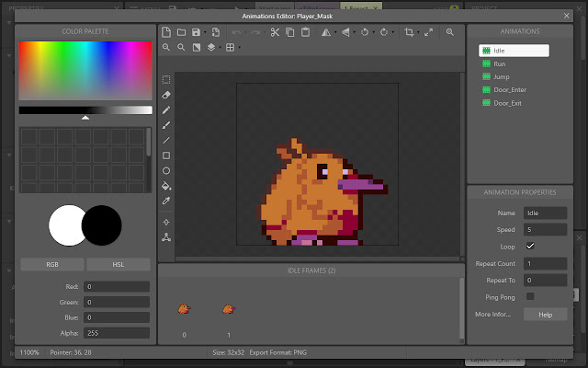The image size is (588, 368).
Task: Select frame 1 thumbnail
Action: tap(229, 309)
